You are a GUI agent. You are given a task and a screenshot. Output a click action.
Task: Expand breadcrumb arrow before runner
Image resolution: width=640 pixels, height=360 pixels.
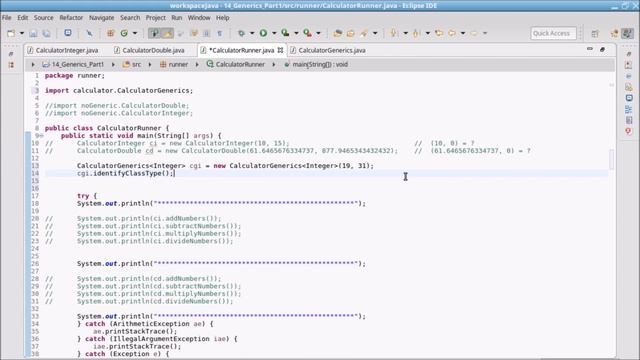[150, 64]
